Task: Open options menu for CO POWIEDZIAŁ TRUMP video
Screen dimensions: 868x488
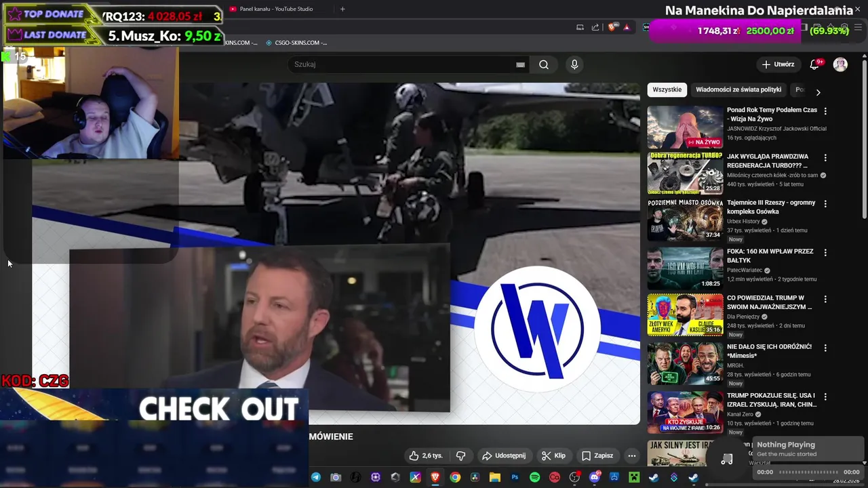Action: point(825,299)
